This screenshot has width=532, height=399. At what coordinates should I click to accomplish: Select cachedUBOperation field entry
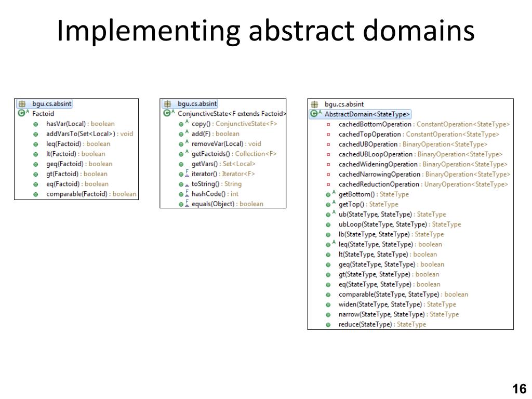(413, 144)
